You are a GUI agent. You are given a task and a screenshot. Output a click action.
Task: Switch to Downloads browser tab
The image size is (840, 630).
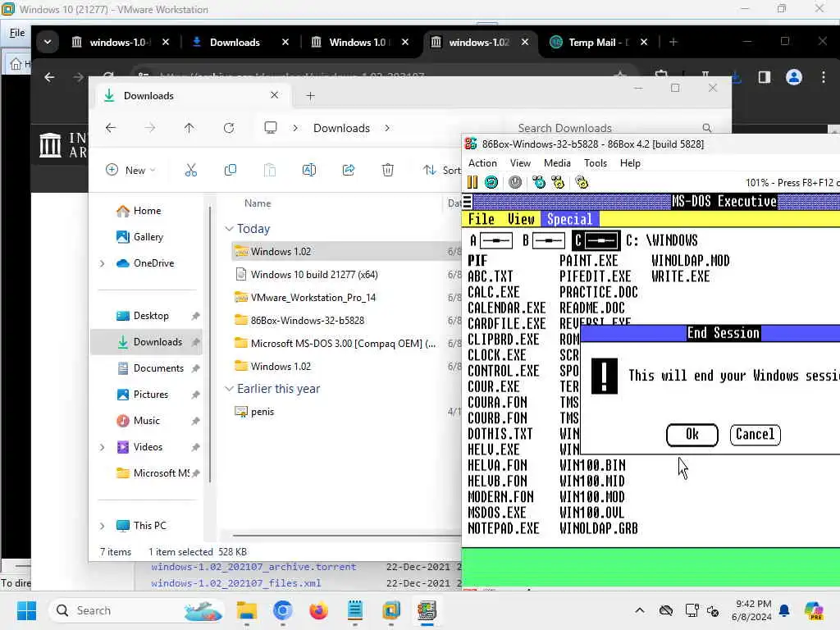[x=234, y=42]
